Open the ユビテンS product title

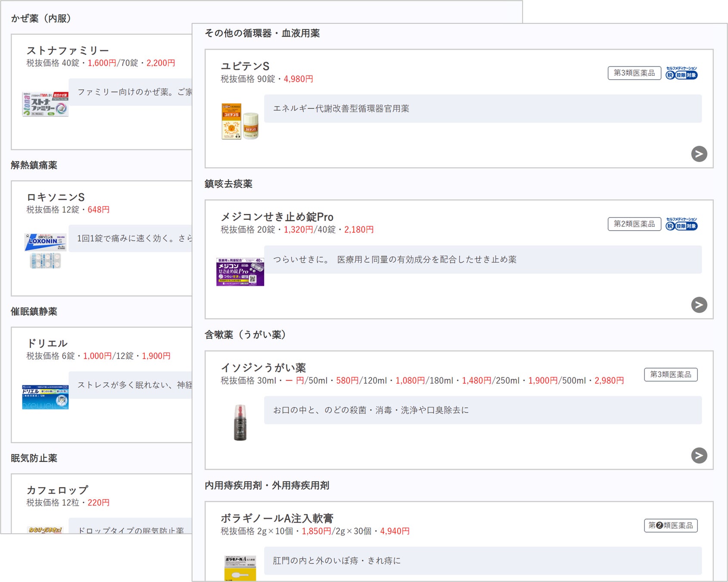(245, 66)
